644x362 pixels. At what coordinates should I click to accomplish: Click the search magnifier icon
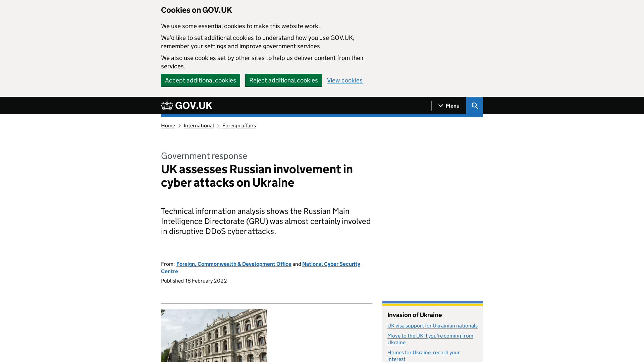pyautogui.click(x=475, y=106)
